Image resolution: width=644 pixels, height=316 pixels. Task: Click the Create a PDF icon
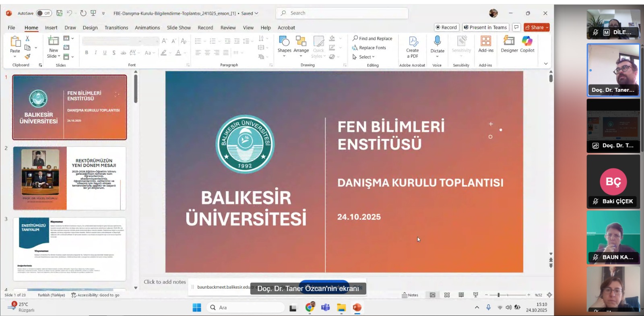click(413, 41)
